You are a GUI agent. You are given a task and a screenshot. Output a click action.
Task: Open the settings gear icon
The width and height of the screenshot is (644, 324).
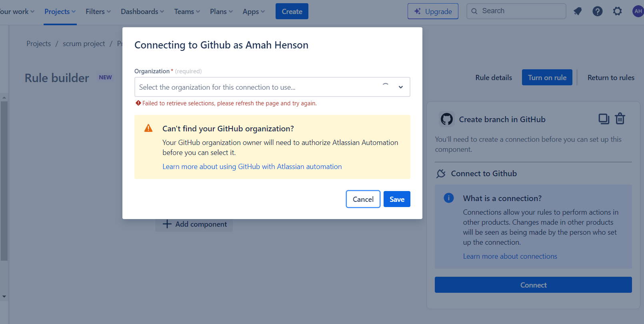pos(617,11)
